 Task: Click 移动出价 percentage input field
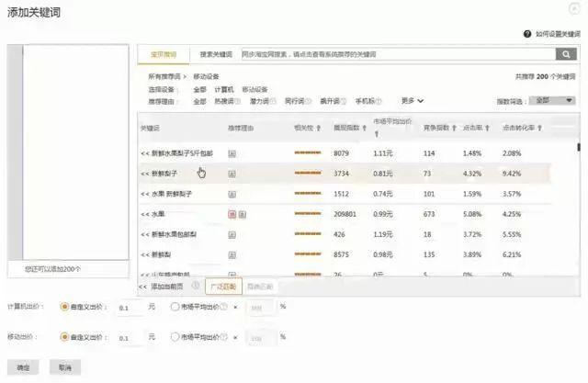click(261, 338)
